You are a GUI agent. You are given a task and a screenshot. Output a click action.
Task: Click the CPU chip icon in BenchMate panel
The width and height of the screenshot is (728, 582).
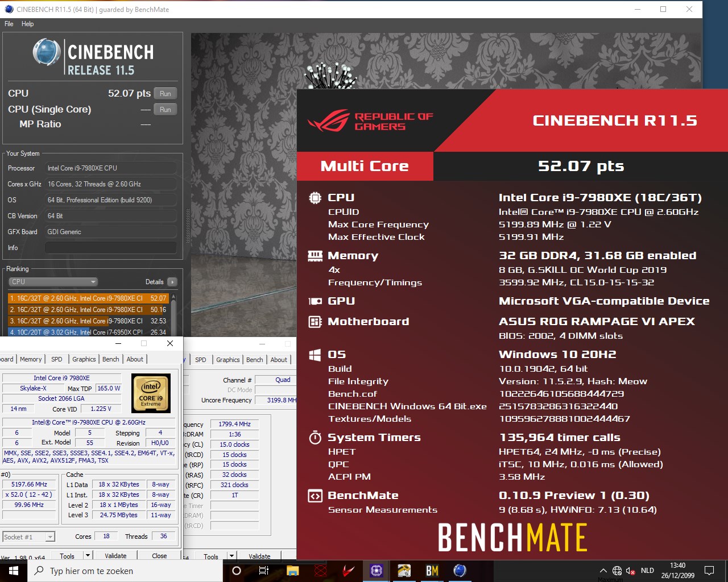click(315, 198)
